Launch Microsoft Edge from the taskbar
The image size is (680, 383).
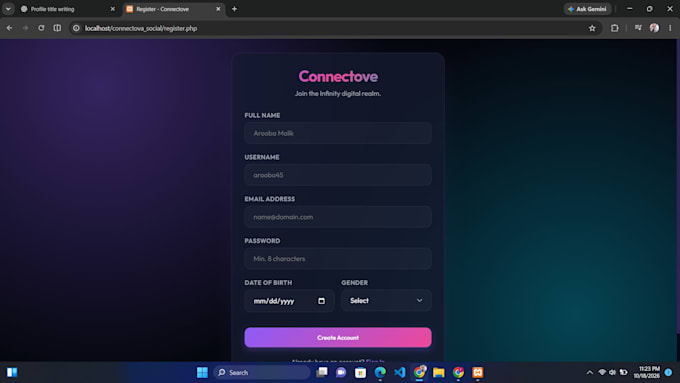[380, 372]
